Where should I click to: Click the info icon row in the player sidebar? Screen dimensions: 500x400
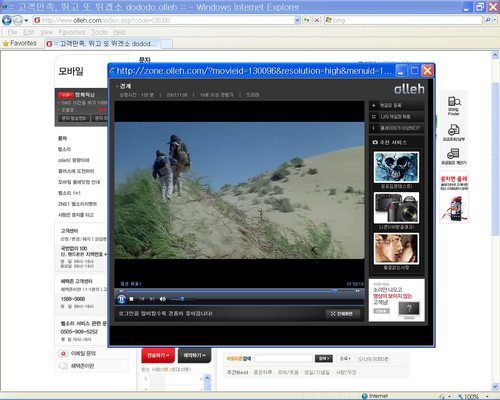(397, 128)
